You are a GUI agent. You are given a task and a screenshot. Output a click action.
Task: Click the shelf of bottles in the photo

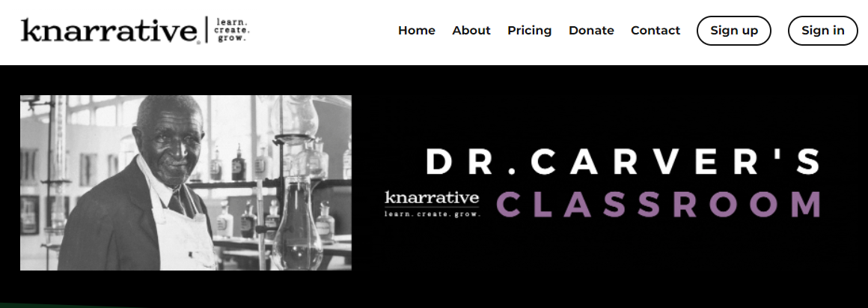271,183
